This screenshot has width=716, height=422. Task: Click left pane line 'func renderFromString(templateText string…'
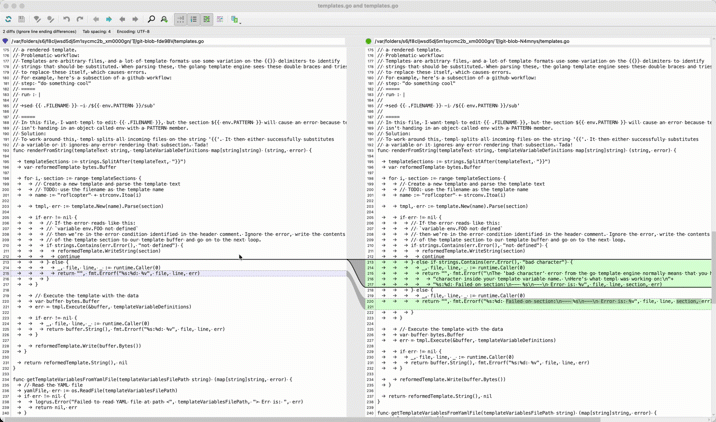(162, 150)
